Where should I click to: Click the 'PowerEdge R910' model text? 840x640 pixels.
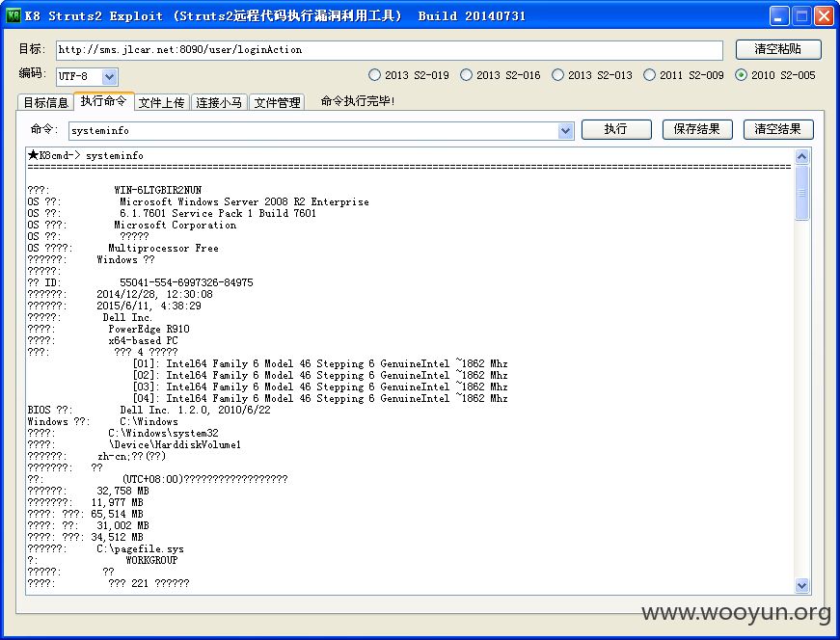[x=149, y=329]
